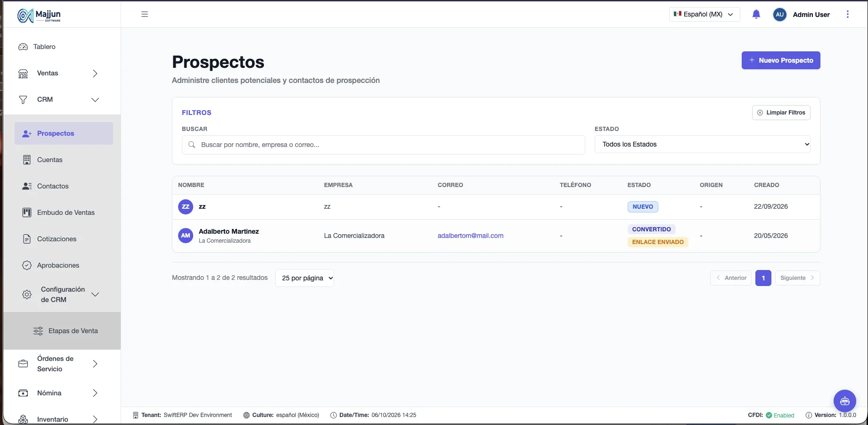This screenshot has width=868, height=425.
Task: Click the Admin User name
Action: click(x=811, y=15)
